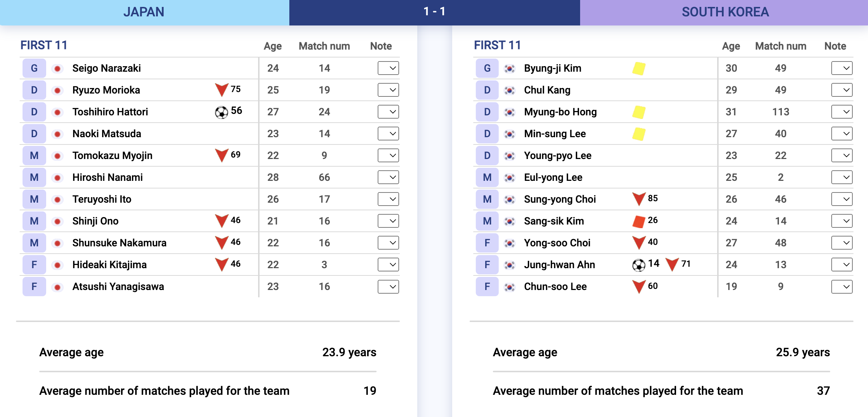
Task: Click the goal ball icon next to Toshihiro Hattori
Action: point(221,112)
